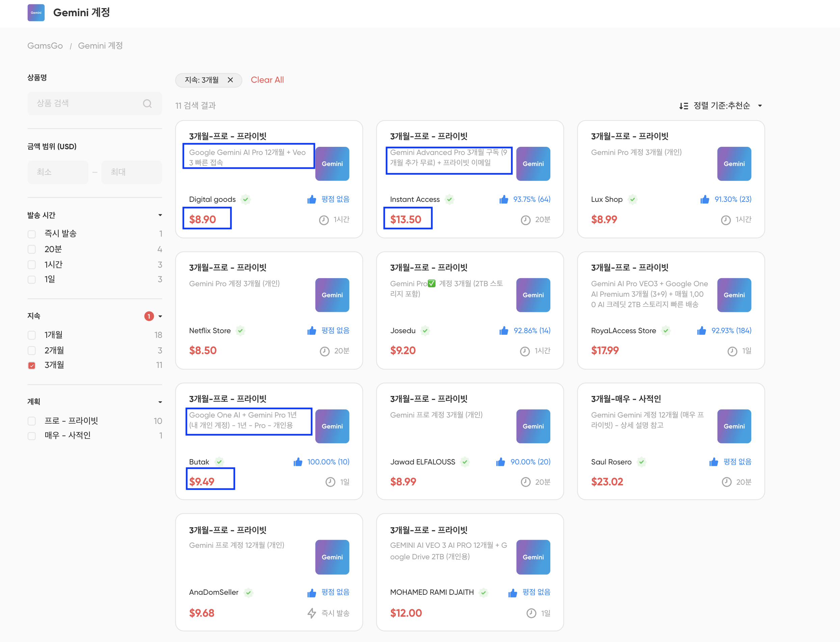
Task: Collapse the 발송 시간 filter section
Action: pyautogui.click(x=160, y=215)
